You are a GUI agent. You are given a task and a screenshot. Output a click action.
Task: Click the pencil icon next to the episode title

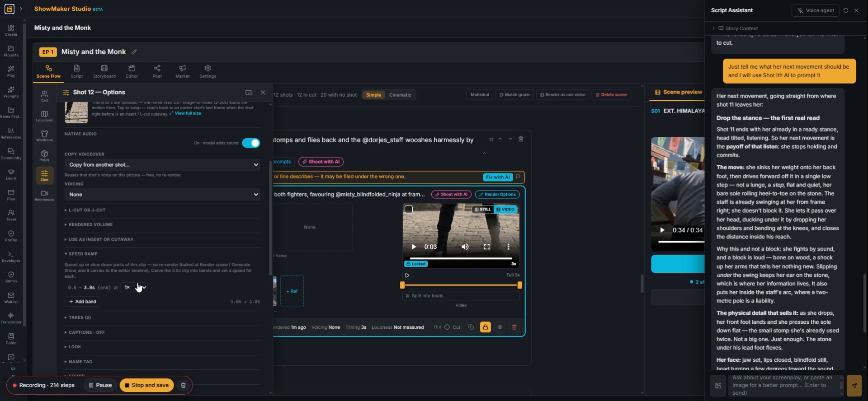click(x=134, y=52)
